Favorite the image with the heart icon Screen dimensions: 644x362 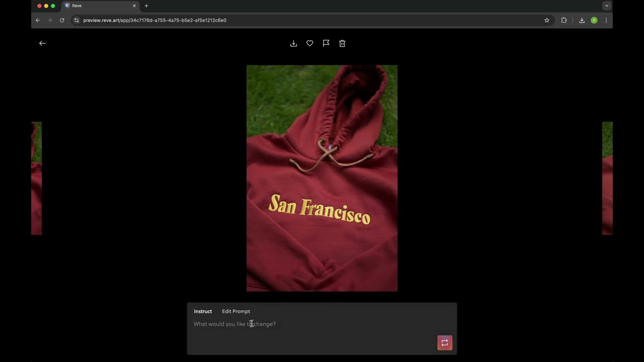[309, 43]
